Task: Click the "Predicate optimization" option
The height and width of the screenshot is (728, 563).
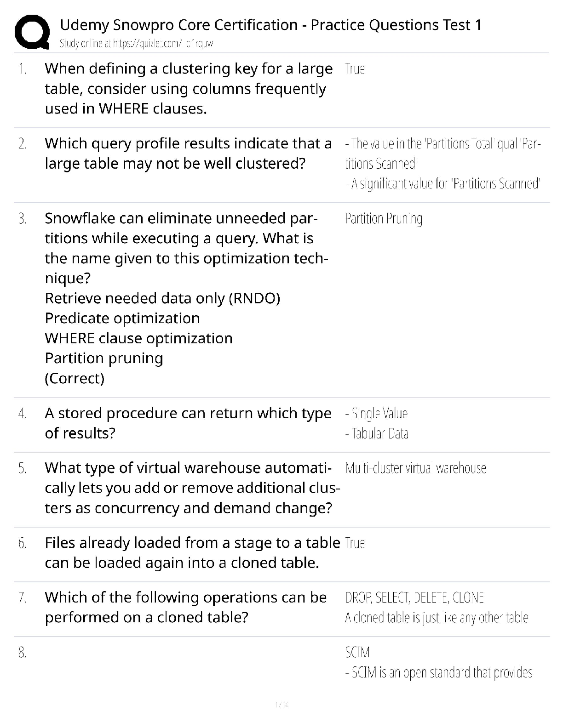Action: 122,318
